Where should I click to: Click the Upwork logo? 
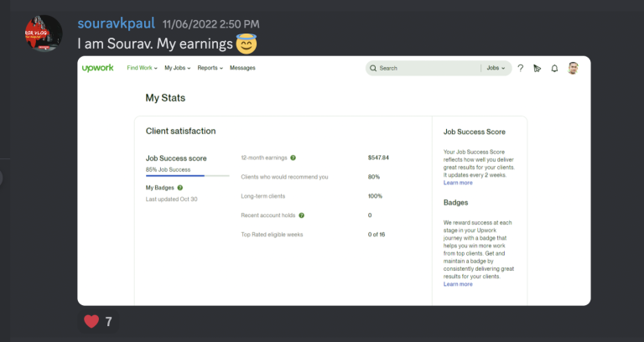coord(98,68)
